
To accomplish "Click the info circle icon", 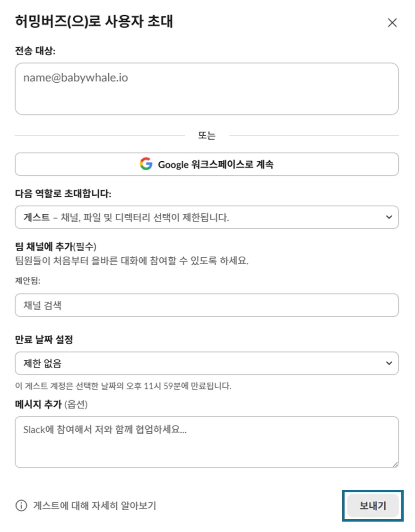I will tap(21, 506).
